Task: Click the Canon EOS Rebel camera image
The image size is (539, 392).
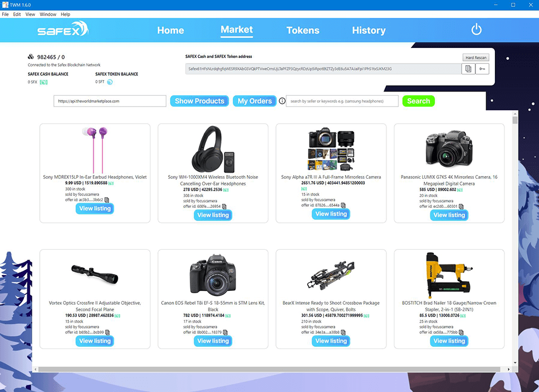Action: coord(213,275)
